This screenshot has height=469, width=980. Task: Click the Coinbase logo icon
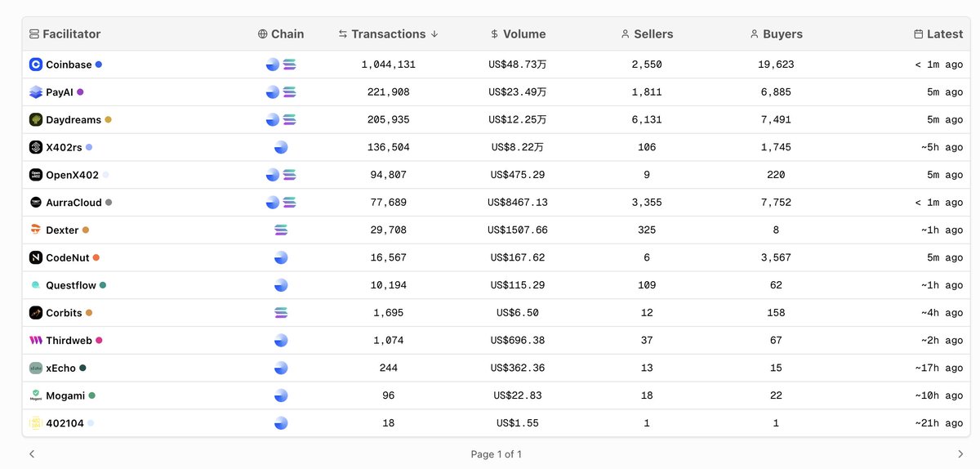tap(36, 65)
